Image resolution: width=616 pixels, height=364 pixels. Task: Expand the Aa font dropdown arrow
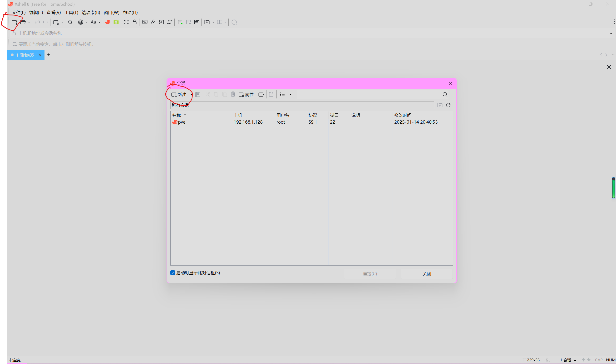point(99,22)
